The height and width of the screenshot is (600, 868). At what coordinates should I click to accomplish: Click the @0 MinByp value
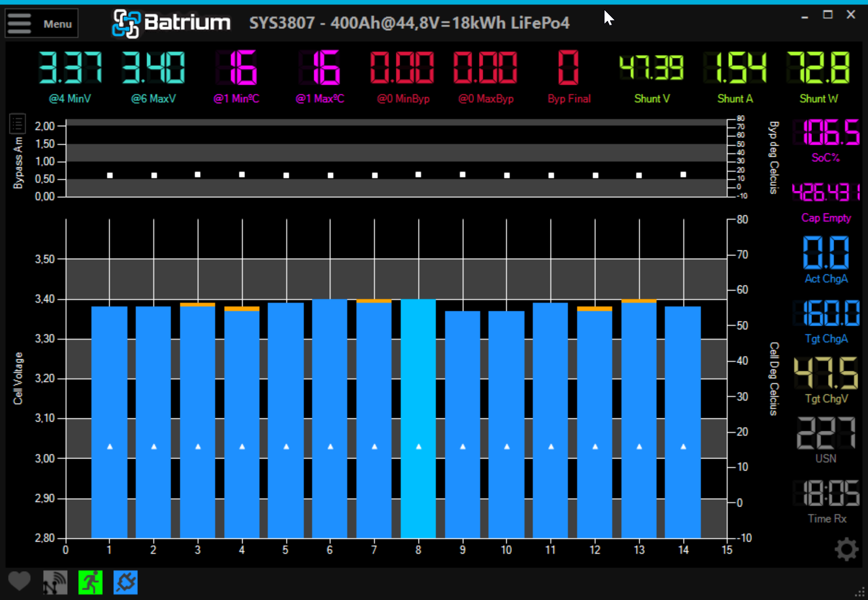(403, 77)
